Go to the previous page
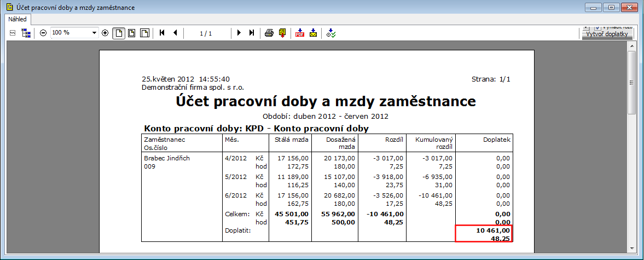The image size is (644, 260). pos(175,33)
